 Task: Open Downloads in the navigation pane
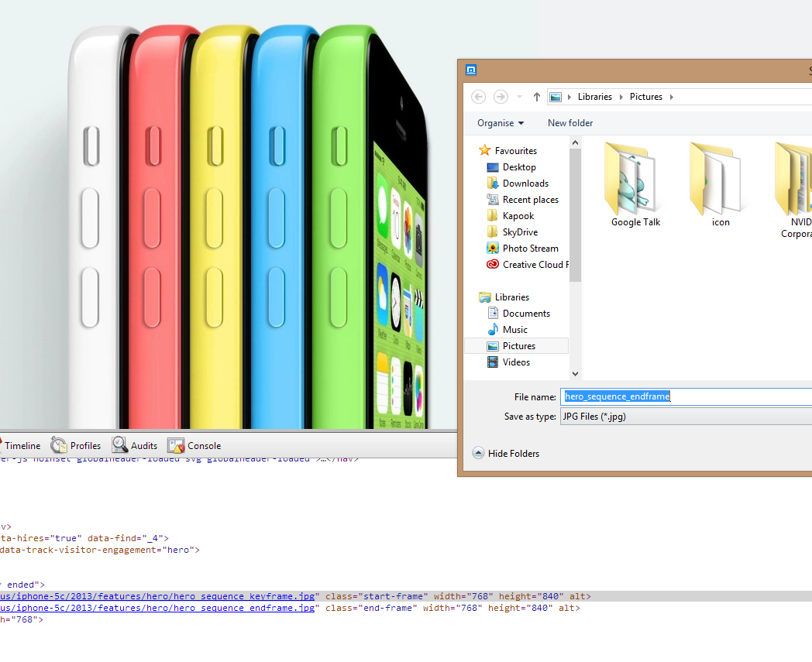point(525,184)
